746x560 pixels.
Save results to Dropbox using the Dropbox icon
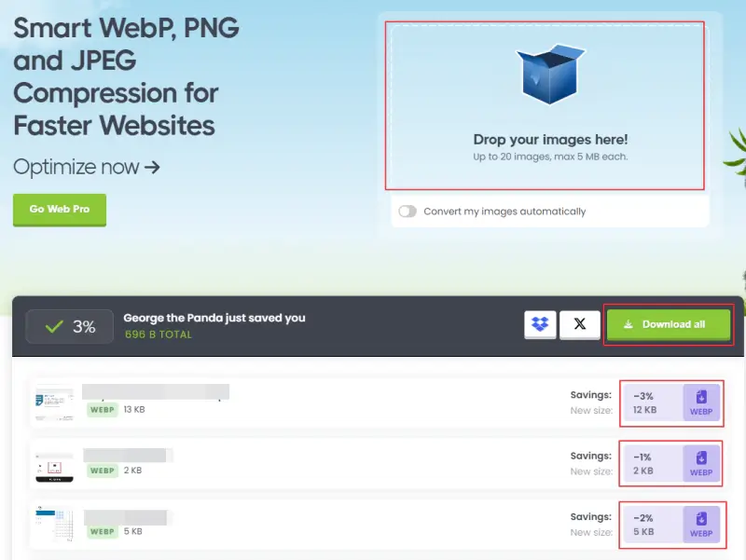pyautogui.click(x=540, y=324)
